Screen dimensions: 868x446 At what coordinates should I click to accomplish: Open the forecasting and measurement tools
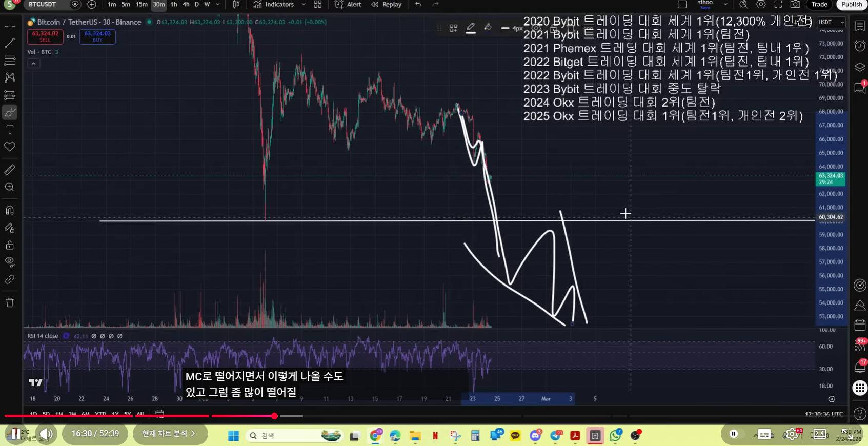pyautogui.click(x=10, y=95)
